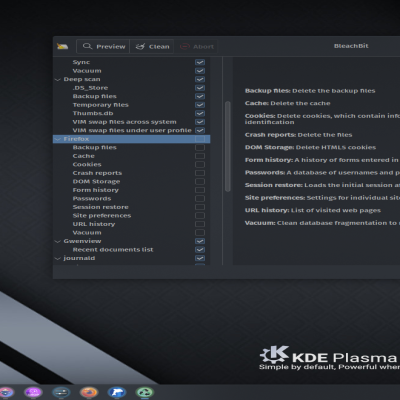The height and width of the screenshot is (400, 400).
Task: Collapse the Gwenview tree group
Action: (58, 241)
